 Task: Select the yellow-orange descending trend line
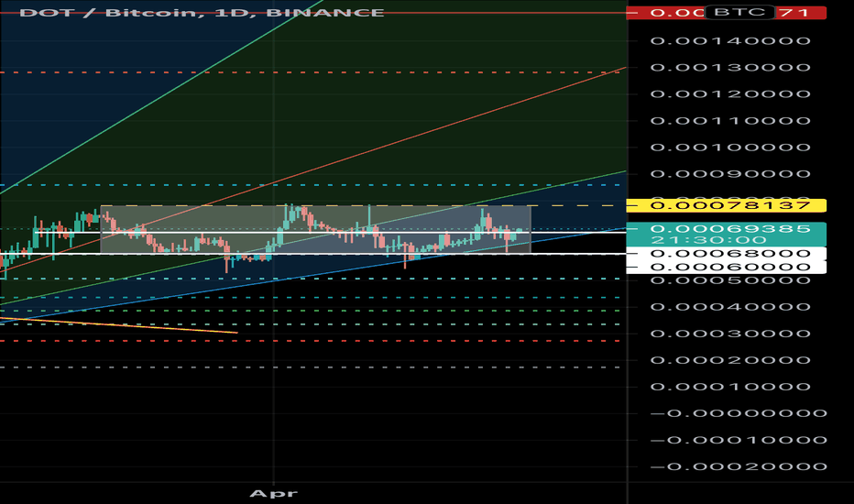pos(119,325)
